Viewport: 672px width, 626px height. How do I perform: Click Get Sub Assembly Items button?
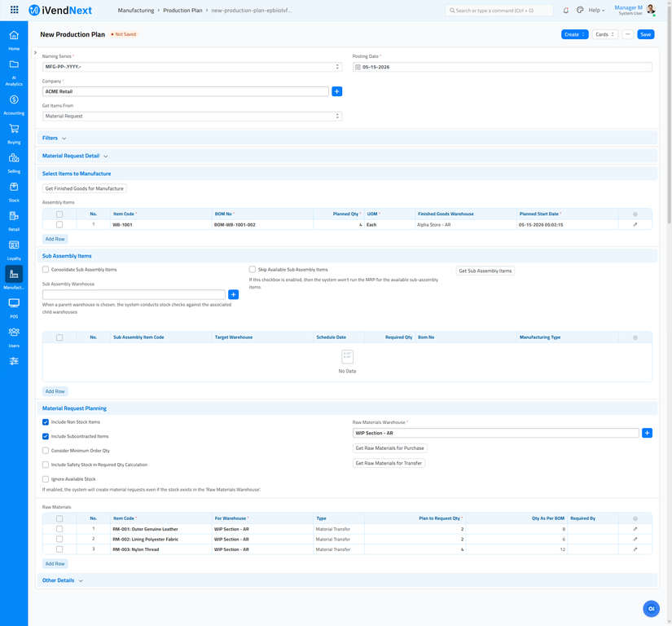tap(485, 271)
